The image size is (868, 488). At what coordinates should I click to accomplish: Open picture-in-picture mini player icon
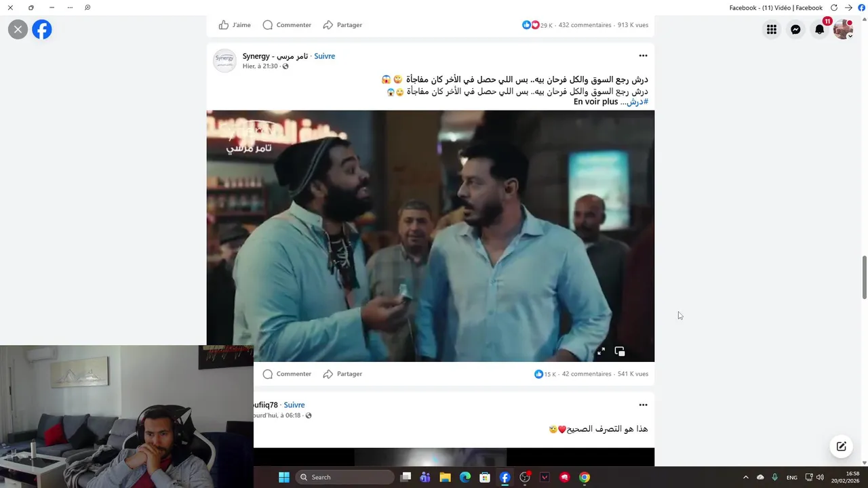pyautogui.click(x=620, y=351)
